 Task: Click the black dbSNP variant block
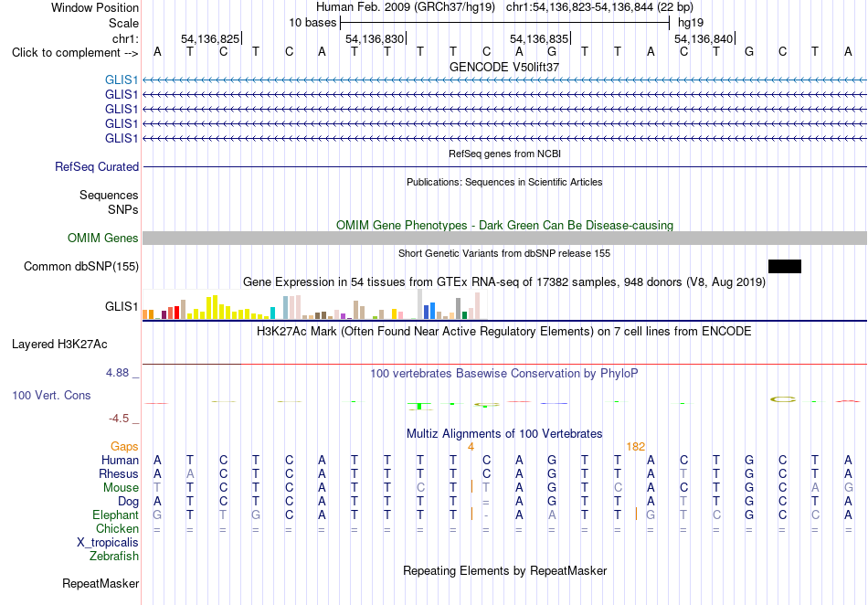click(785, 266)
